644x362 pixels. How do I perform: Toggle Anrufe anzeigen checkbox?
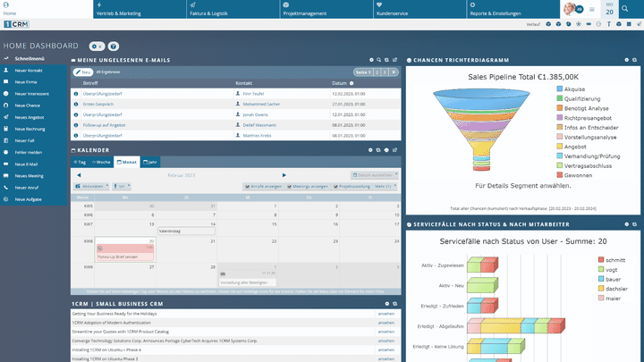pyautogui.click(x=248, y=187)
